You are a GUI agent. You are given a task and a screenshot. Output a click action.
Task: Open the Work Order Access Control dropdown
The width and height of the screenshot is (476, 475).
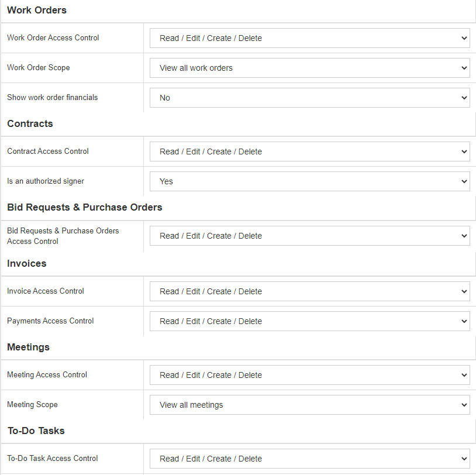pyautogui.click(x=309, y=38)
